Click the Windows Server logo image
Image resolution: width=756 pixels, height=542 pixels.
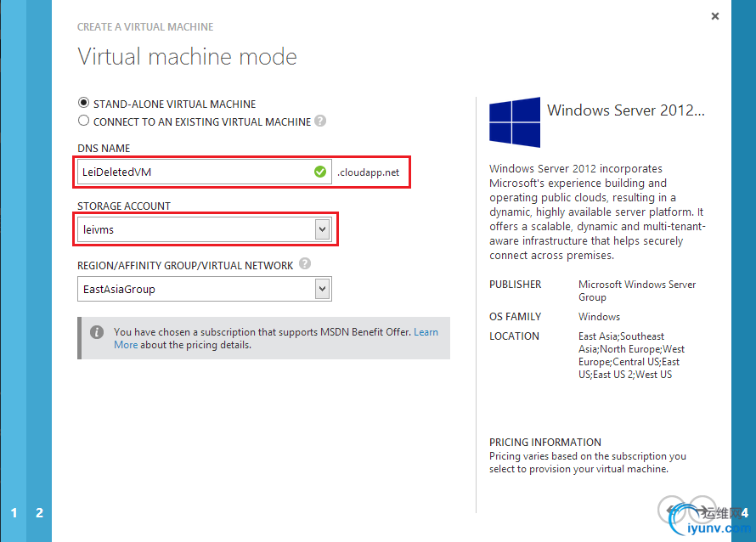515,122
